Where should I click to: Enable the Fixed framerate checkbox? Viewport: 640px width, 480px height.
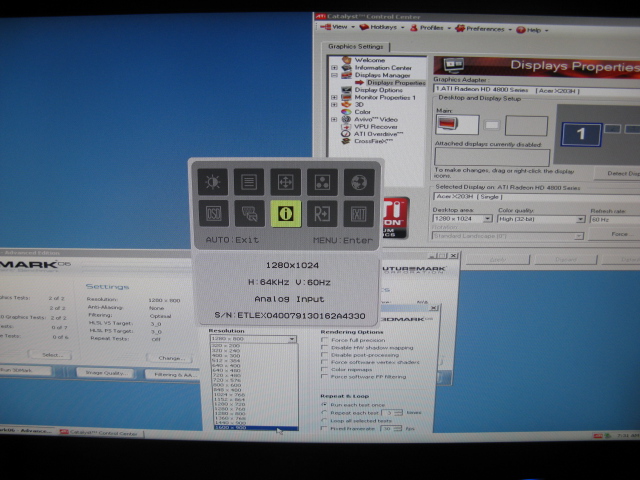click(324, 428)
